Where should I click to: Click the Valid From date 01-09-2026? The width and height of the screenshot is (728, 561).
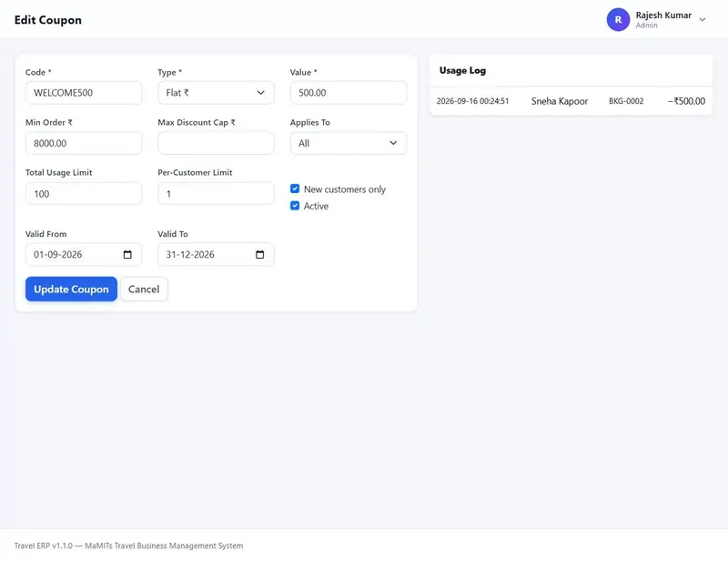[x=58, y=254]
